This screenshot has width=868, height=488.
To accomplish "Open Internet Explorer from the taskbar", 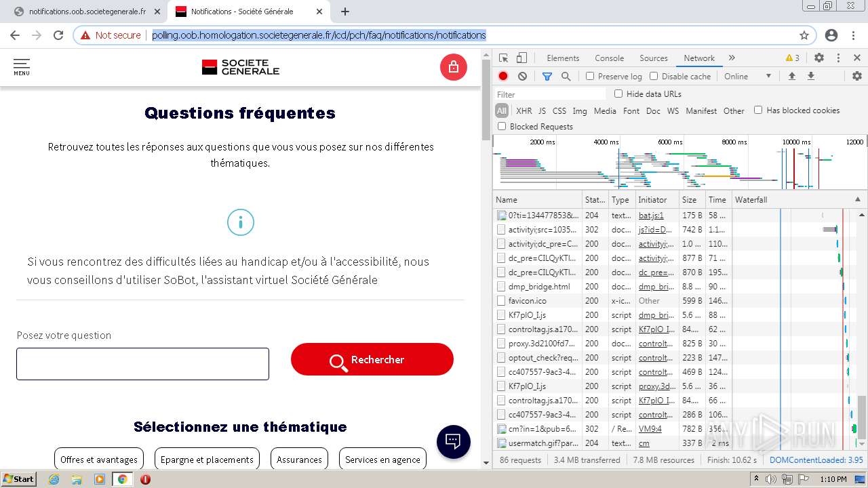I will pyautogui.click(x=54, y=479).
